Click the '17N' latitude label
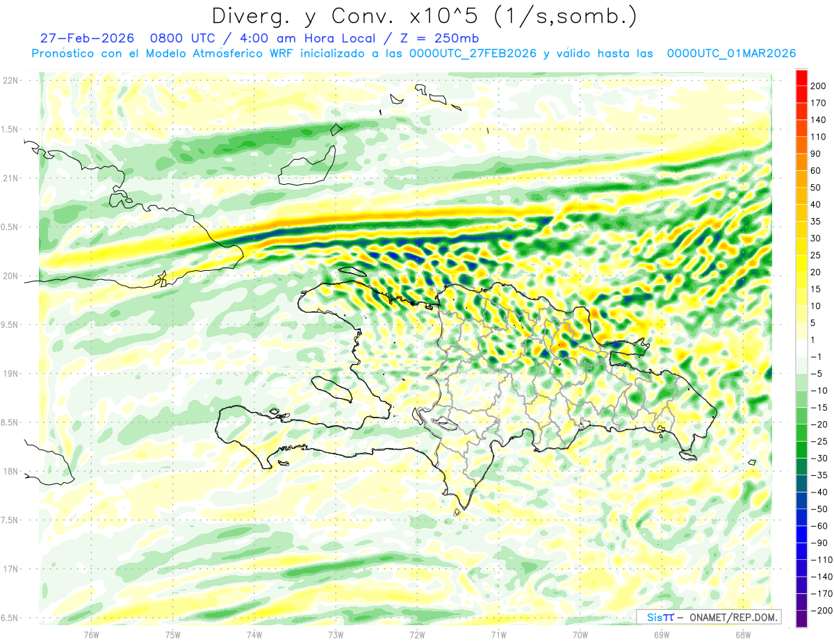834x644 pixels. [10, 569]
